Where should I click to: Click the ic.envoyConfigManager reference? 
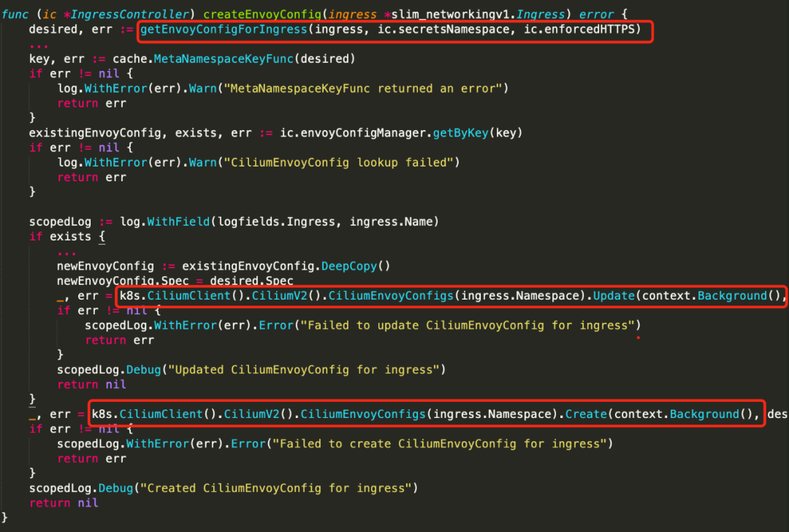[354, 133]
